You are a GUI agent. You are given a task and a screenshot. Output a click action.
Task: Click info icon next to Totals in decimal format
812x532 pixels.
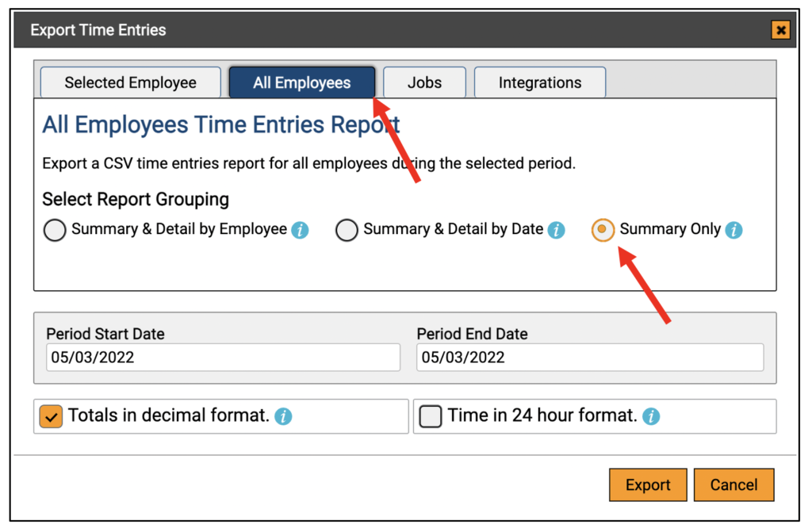tap(283, 416)
